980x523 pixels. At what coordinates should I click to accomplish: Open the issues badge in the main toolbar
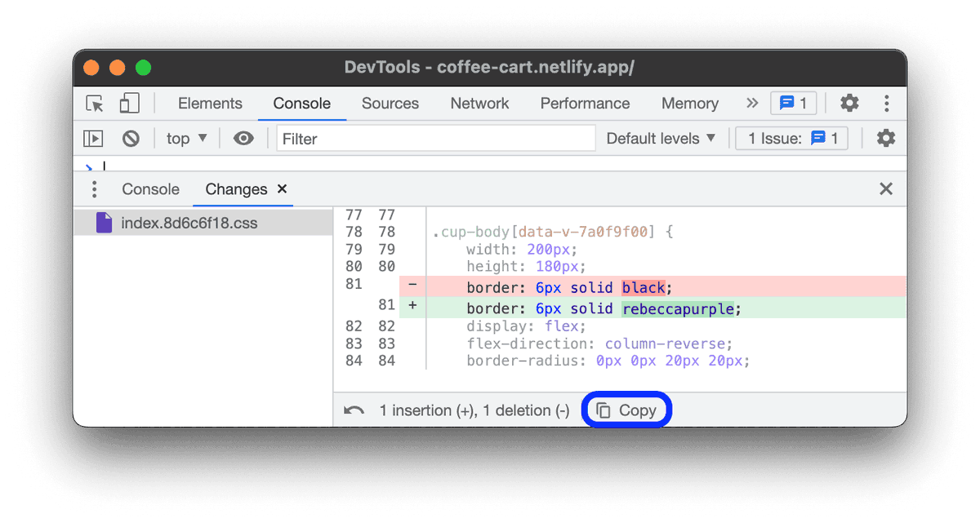pos(793,104)
